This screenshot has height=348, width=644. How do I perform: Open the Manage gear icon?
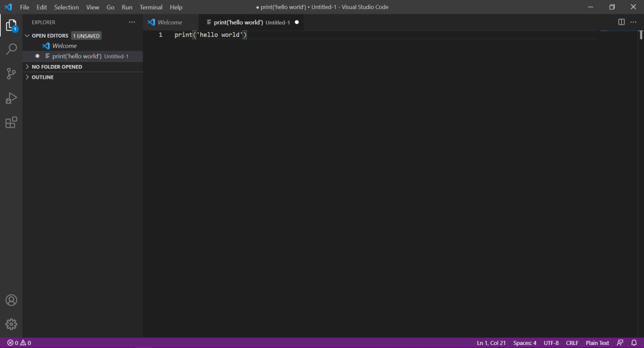(x=11, y=324)
